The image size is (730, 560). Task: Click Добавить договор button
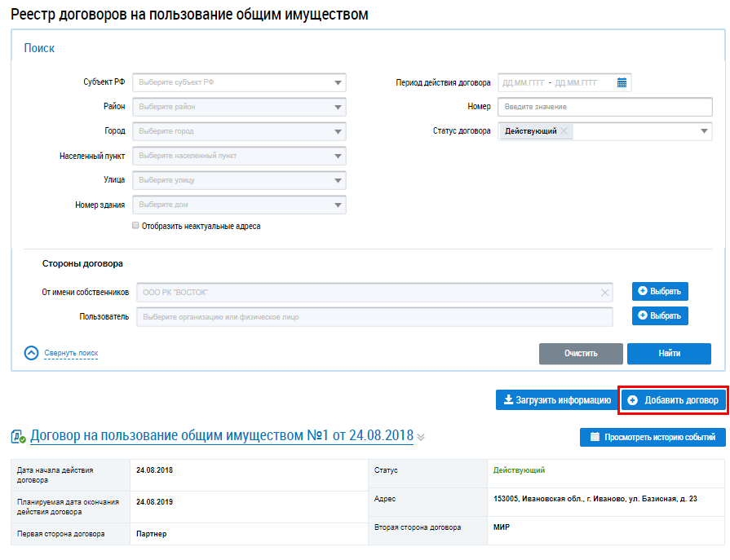pyautogui.click(x=673, y=400)
